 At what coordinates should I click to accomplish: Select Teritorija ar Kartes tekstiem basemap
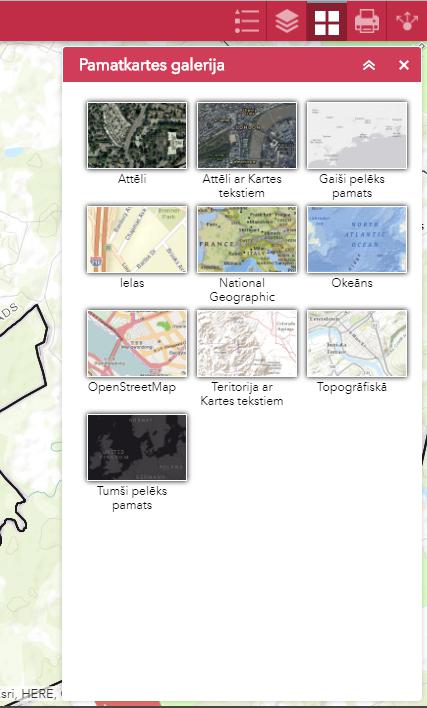click(247, 343)
